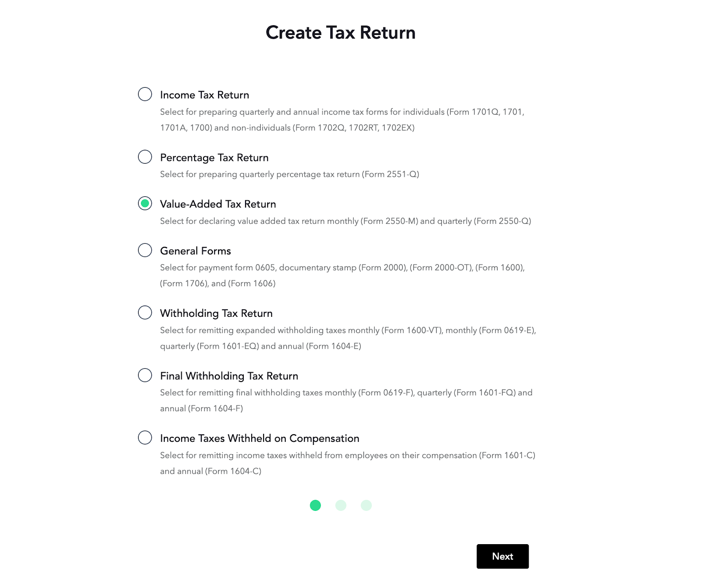Click the General Forms label text
The height and width of the screenshot is (588, 709).
pyautogui.click(x=195, y=251)
